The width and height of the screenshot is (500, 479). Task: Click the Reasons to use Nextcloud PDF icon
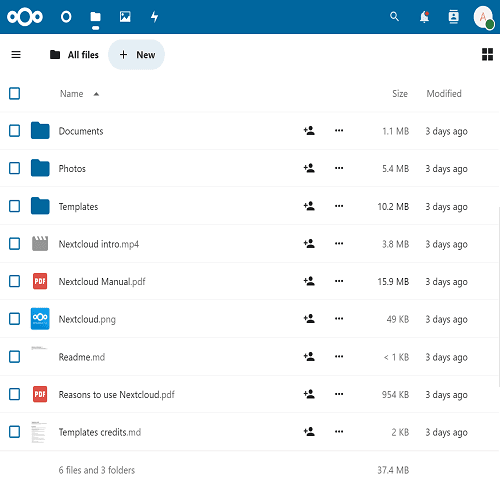[40, 394]
